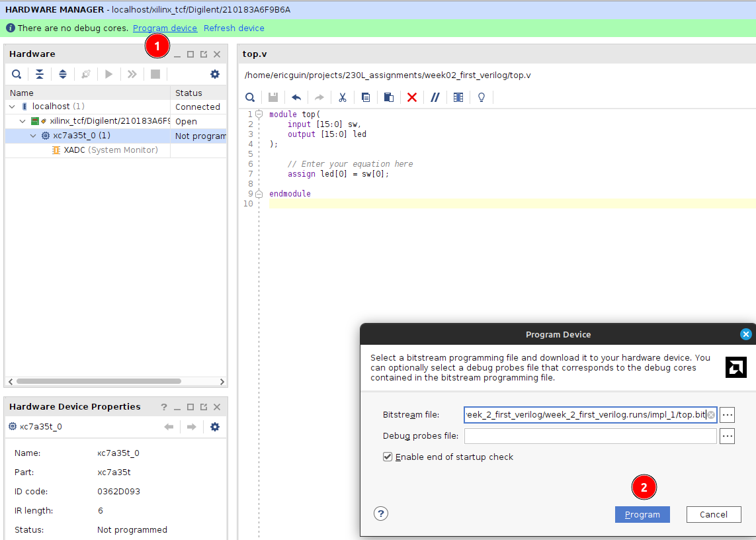
Task: Click the Program device link
Action: (x=165, y=28)
